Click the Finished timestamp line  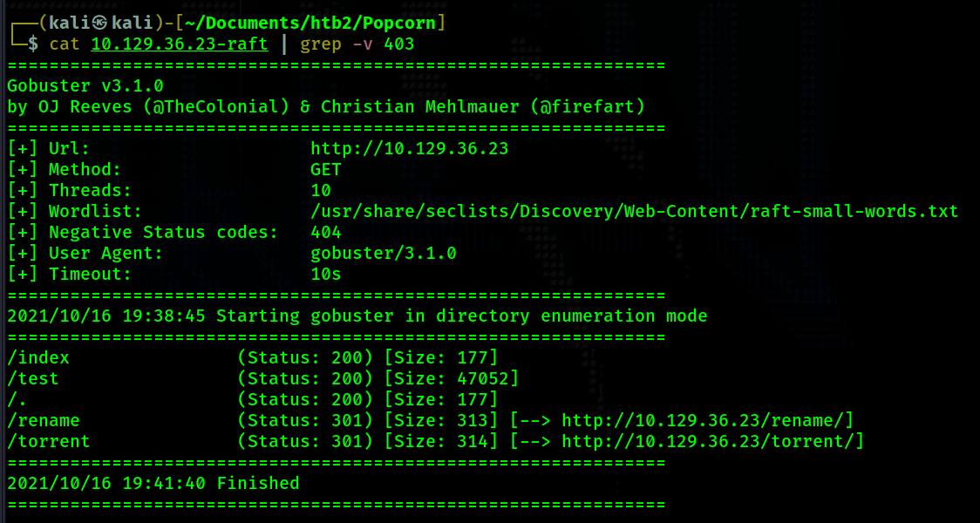pyautogui.click(x=153, y=483)
